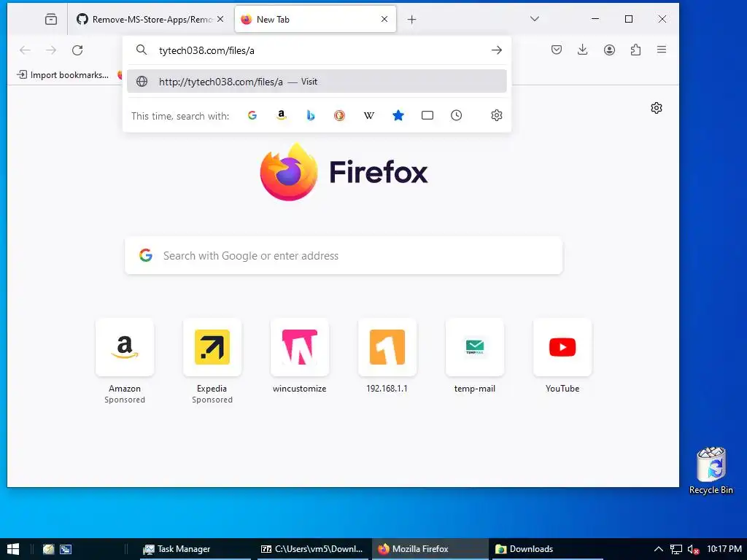Search this time with Bing
The height and width of the screenshot is (560, 747).
click(x=310, y=115)
